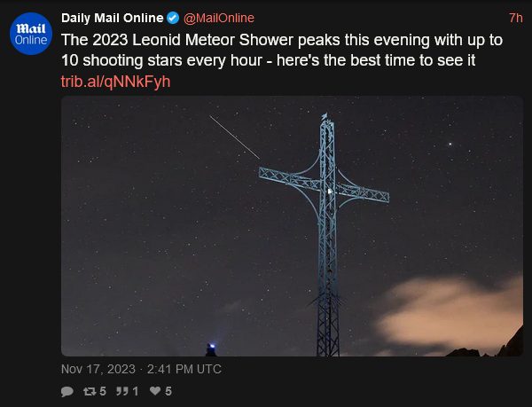Screen dimensions: 532x407
Task: Click the Leonid Meteor Shower tweet text
Action: 282,51
